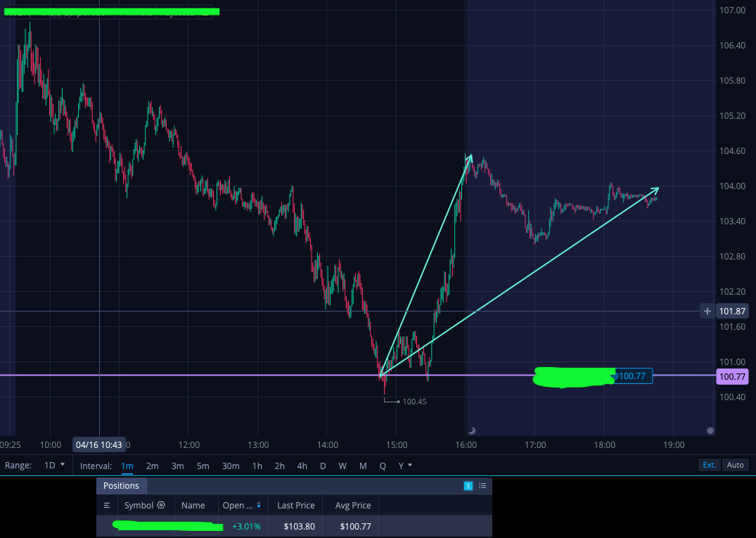The height and width of the screenshot is (538, 756).
Task: Pick the 2h interval
Action: [x=280, y=466]
